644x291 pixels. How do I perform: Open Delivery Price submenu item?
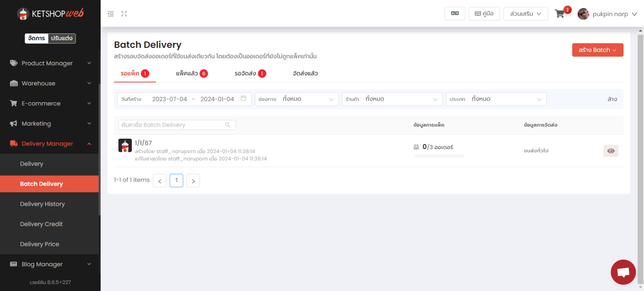(x=49, y=244)
